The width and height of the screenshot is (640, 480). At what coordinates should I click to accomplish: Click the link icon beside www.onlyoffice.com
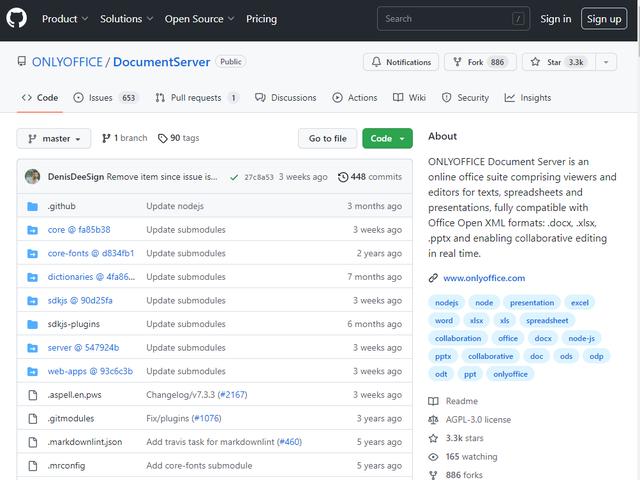[x=433, y=278]
